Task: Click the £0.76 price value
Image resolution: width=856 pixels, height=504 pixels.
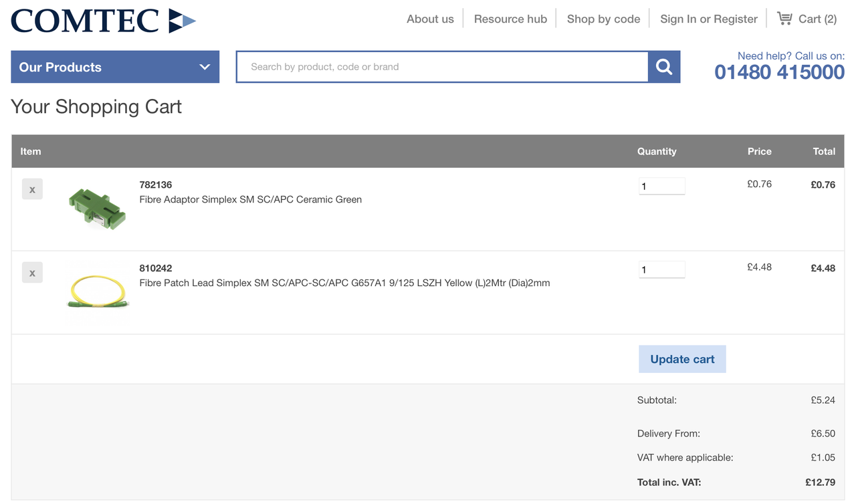Action: (x=759, y=184)
